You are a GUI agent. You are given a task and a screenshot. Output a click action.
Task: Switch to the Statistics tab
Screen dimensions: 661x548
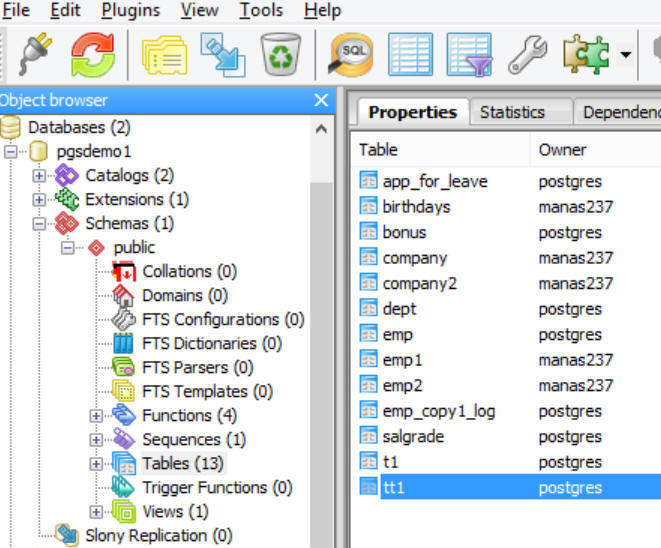512,112
